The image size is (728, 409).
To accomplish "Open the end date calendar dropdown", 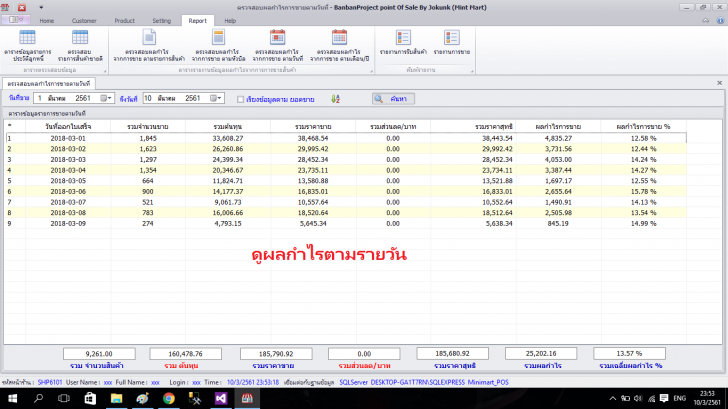I will tap(216, 98).
